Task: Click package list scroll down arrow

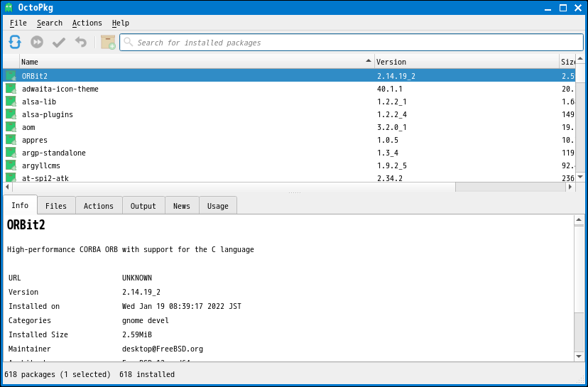Action: coord(579,178)
